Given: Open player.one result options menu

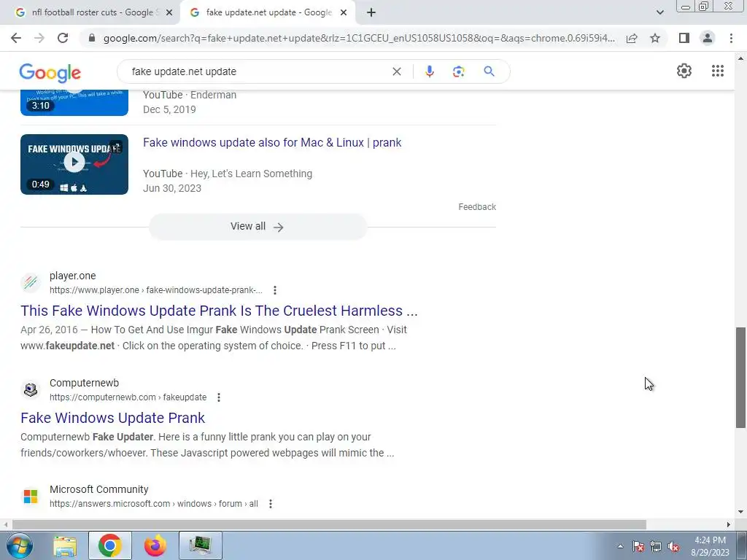Looking at the screenshot, I should point(275,290).
